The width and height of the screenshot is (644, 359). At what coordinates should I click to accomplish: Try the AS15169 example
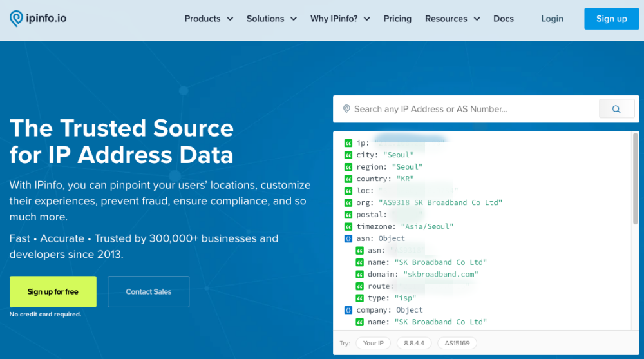[457, 343]
